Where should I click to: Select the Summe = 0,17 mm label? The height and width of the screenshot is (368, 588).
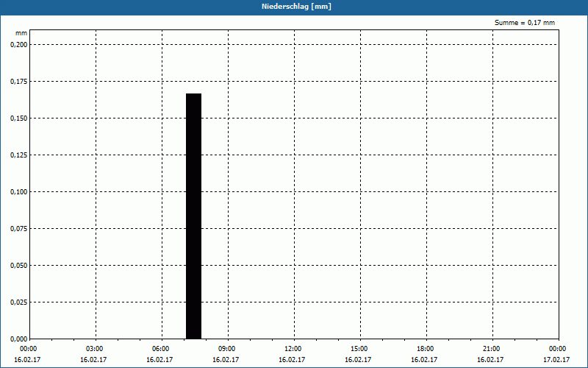click(x=525, y=23)
